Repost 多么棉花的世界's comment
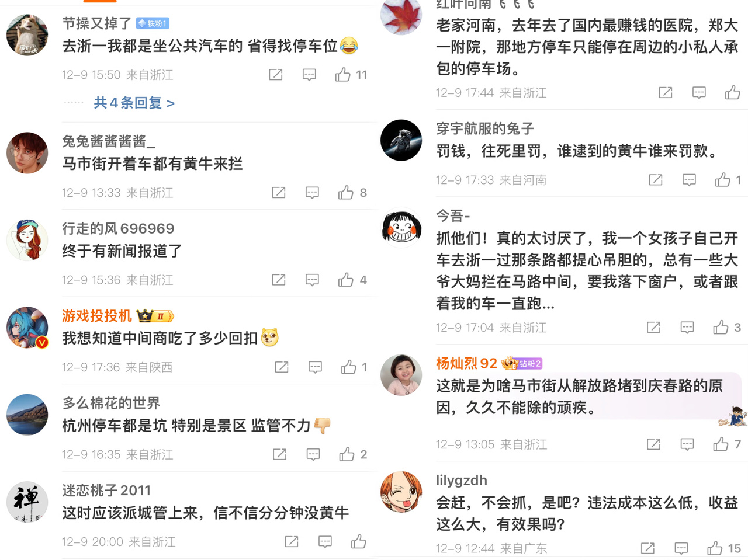The image size is (748, 560). (x=280, y=454)
